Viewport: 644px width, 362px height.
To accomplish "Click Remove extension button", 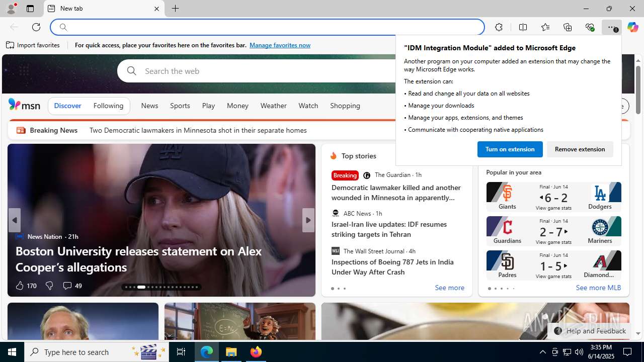I will (580, 149).
